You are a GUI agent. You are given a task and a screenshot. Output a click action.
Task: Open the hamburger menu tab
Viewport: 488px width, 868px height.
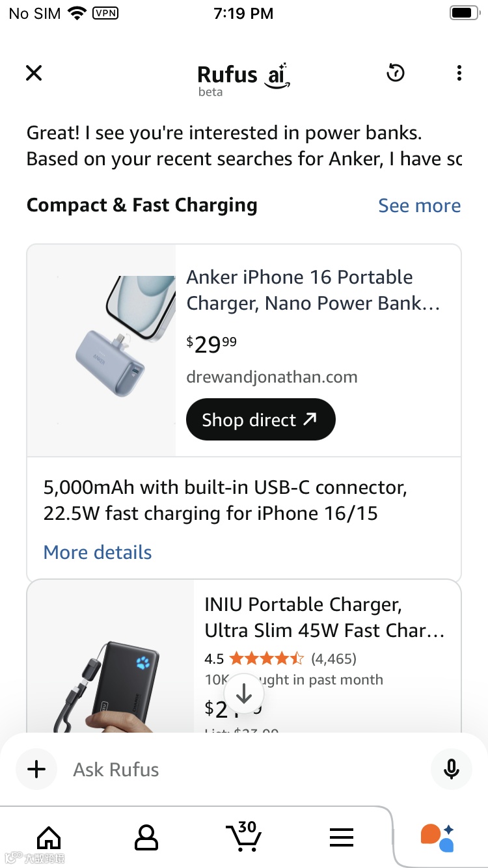pos(341,837)
